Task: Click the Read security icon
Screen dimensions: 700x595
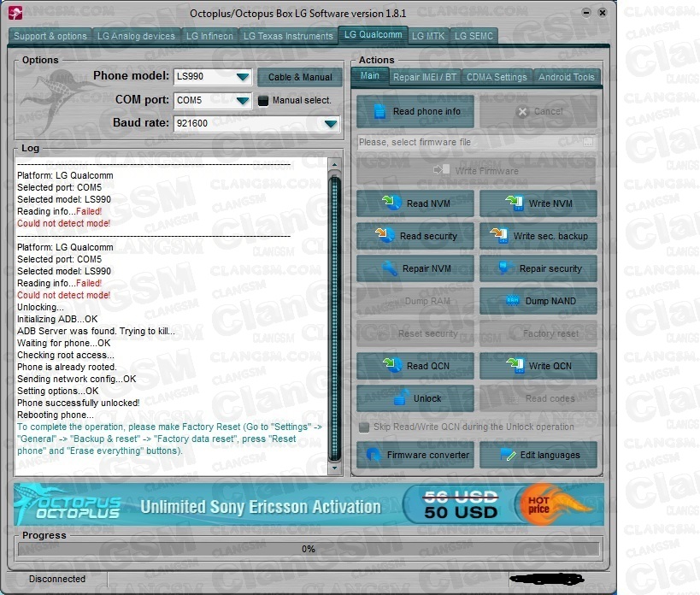Action: click(385, 235)
